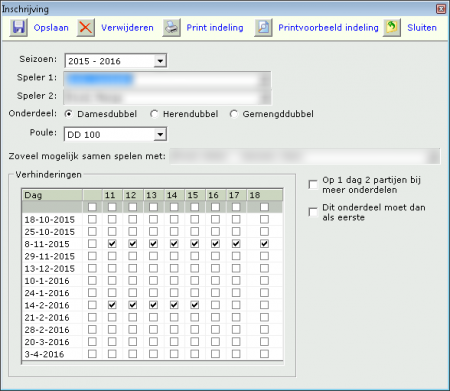Open the 'Zoveel mogelijk samen spelen met' dropdown
Image resolution: width=450 pixels, height=391 pixels.
click(434, 156)
